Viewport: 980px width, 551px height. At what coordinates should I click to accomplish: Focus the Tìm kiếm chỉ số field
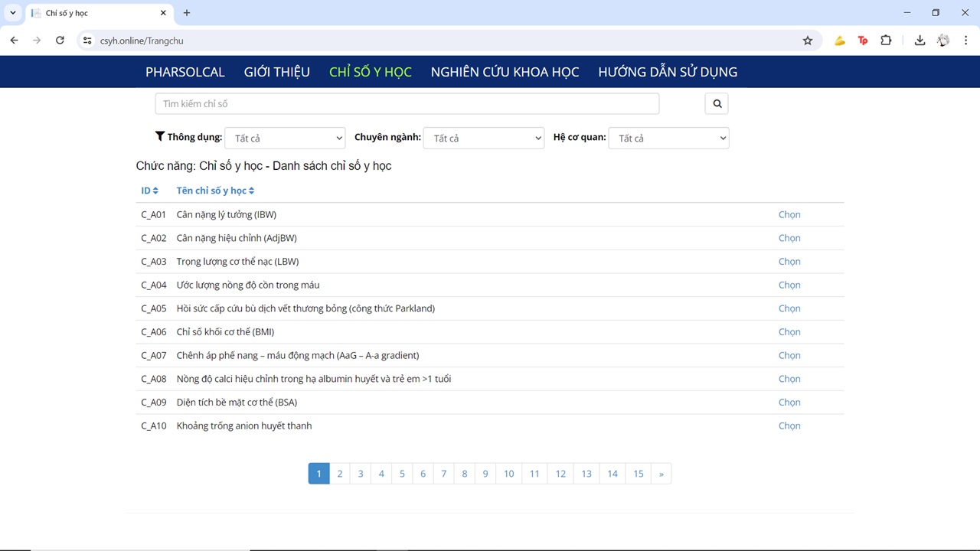click(x=407, y=103)
